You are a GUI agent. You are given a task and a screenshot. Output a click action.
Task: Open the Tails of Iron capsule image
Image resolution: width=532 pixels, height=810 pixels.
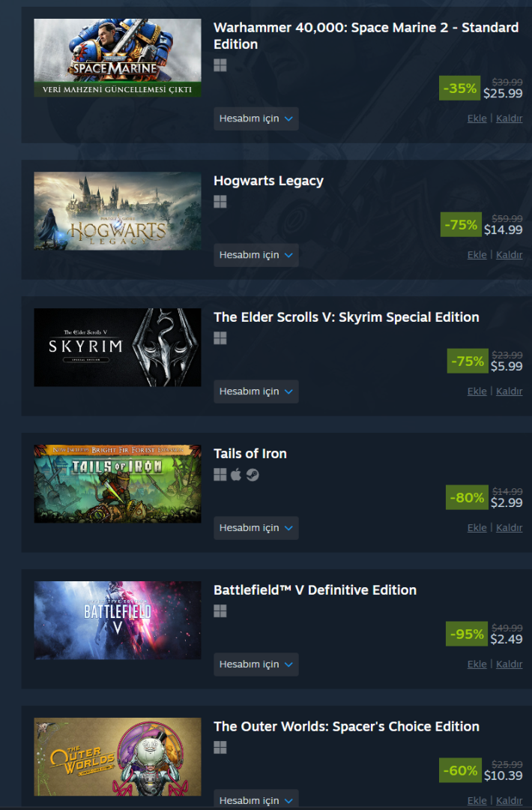tap(118, 484)
